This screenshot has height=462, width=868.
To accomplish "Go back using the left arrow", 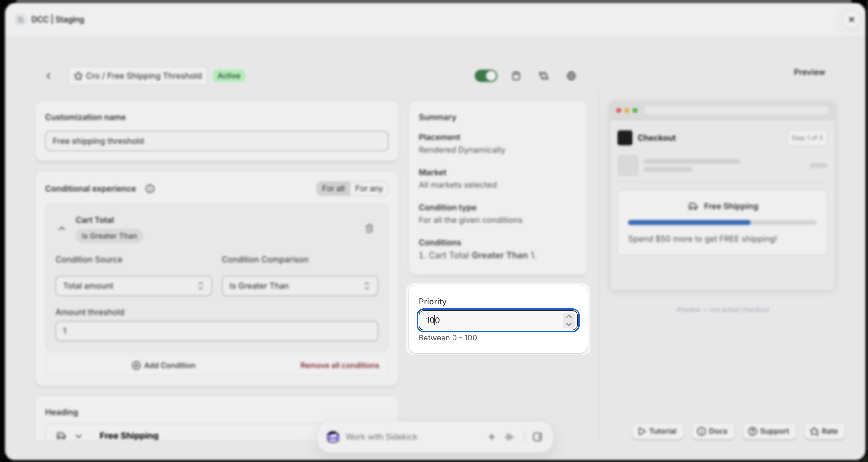I will 49,76.
